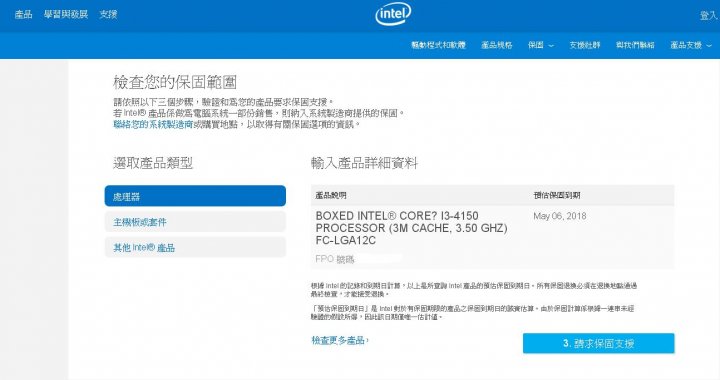Select 主機板或套件 product type
720x380 pixels.
[195, 222]
